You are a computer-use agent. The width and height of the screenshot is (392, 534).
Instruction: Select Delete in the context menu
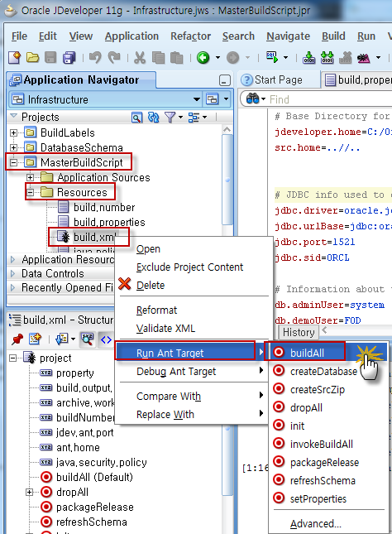click(x=151, y=285)
